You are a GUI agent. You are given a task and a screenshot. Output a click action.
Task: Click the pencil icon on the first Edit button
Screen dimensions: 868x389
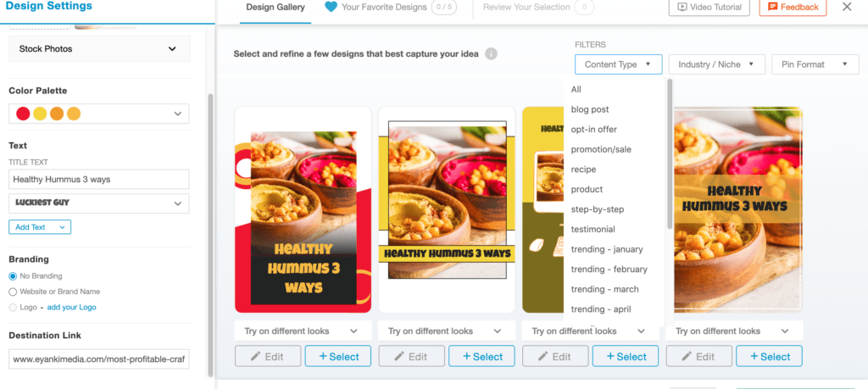pos(256,356)
